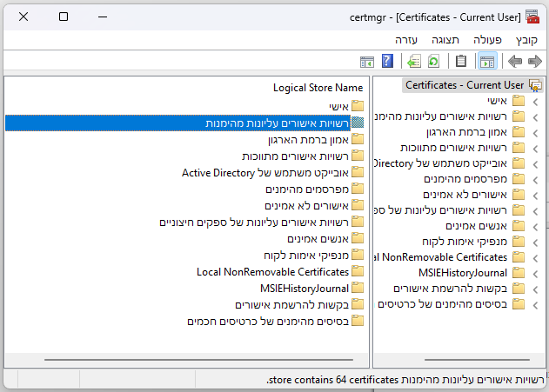Viewport: 549px width, 392px height.
Task: Click the green Refresh toolbar icon
Action: (433, 61)
